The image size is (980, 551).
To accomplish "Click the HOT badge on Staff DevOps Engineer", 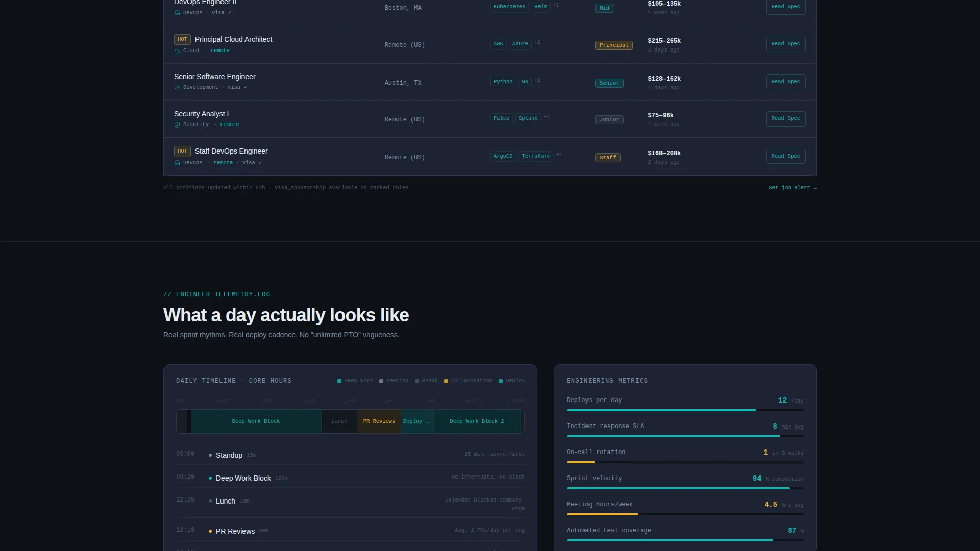I will (x=182, y=152).
